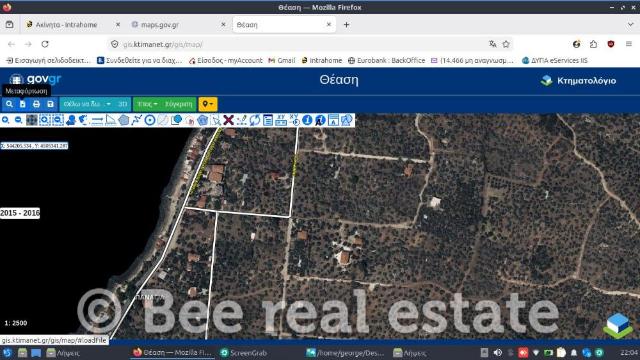Image resolution: width=640 pixels, height=360 pixels.
Task: Select the zoom in map tool
Action: 6,120
